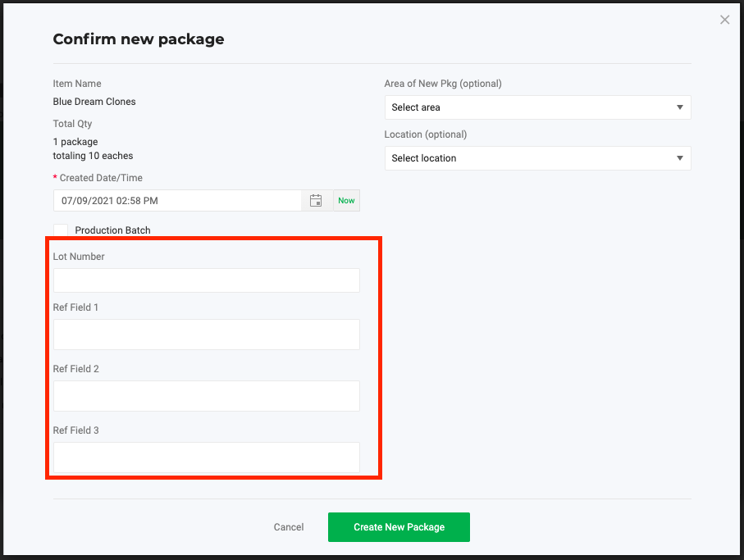Image resolution: width=744 pixels, height=560 pixels.
Task: Click the Total Qty label
Action: pyautogui.click(x=73, y=124)
